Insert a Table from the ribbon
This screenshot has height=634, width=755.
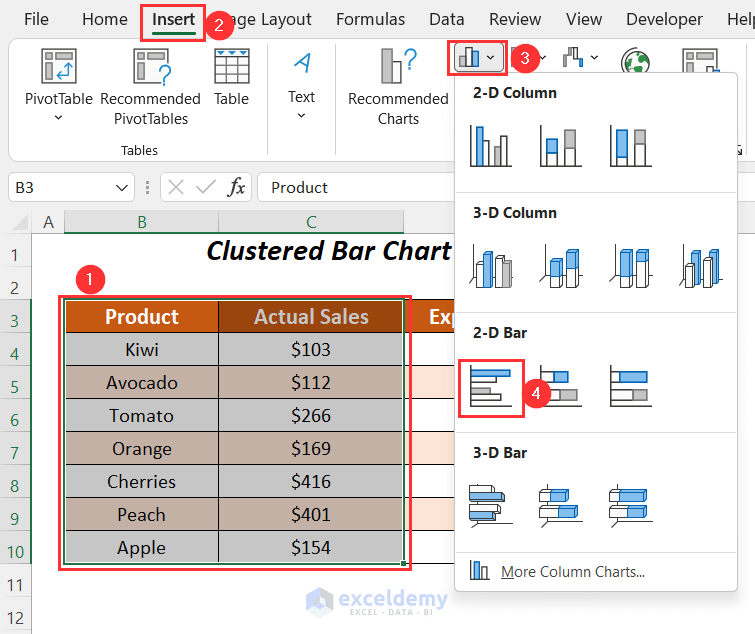(x=232, y=77)
